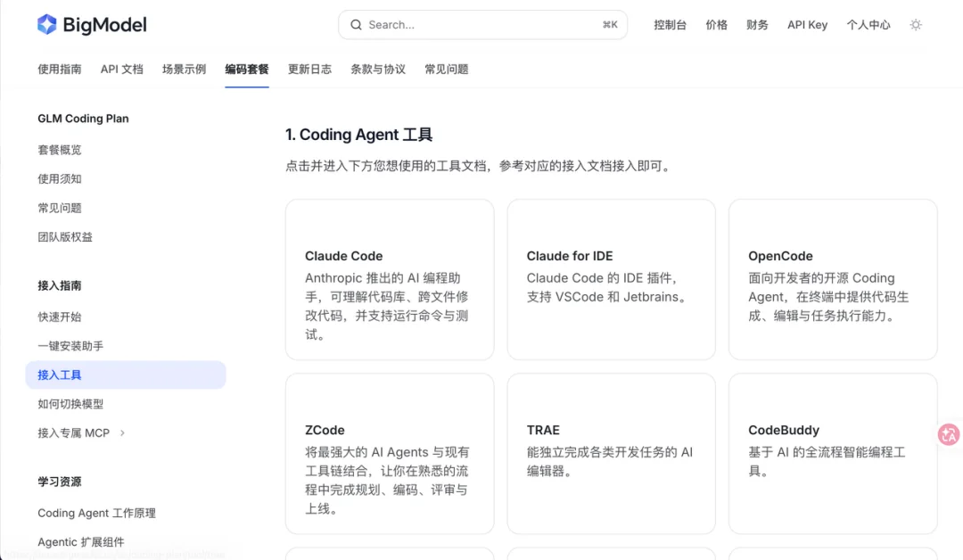Open the OpenCode card
Viewport: 963px width, 560px height.
(x=833, y=279)
